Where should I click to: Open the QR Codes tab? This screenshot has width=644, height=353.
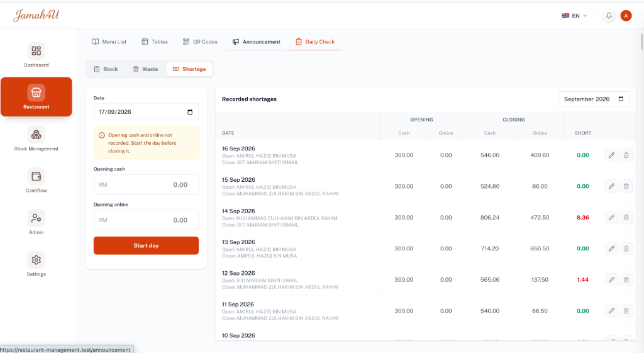(200, 42)
